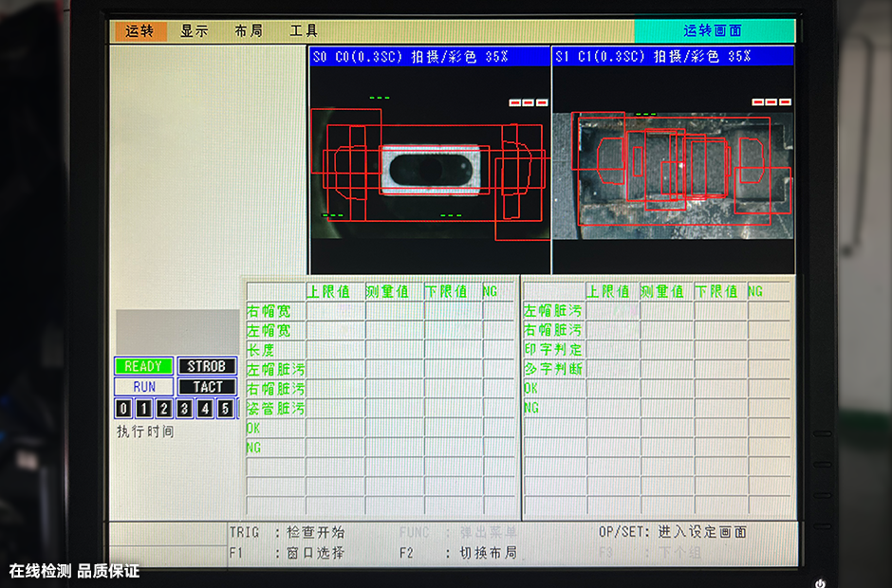
Task: Open the 显示 menu
Action: (195, 31)
